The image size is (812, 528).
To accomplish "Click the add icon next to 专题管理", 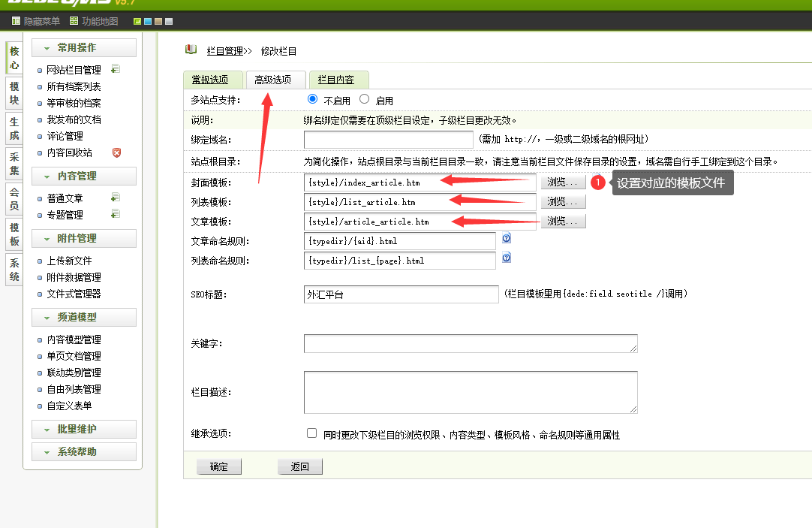I will pyautogui.click(x=116, y=213).
